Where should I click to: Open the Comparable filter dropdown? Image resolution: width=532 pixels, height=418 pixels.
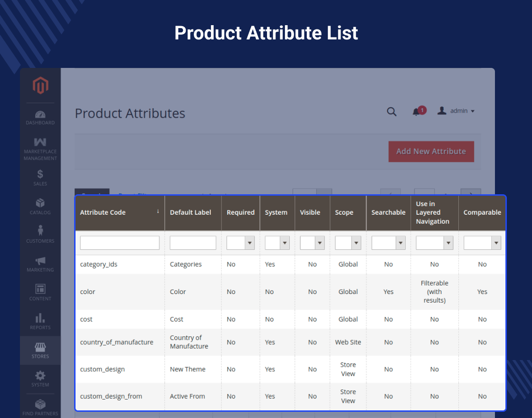(482, 243)
